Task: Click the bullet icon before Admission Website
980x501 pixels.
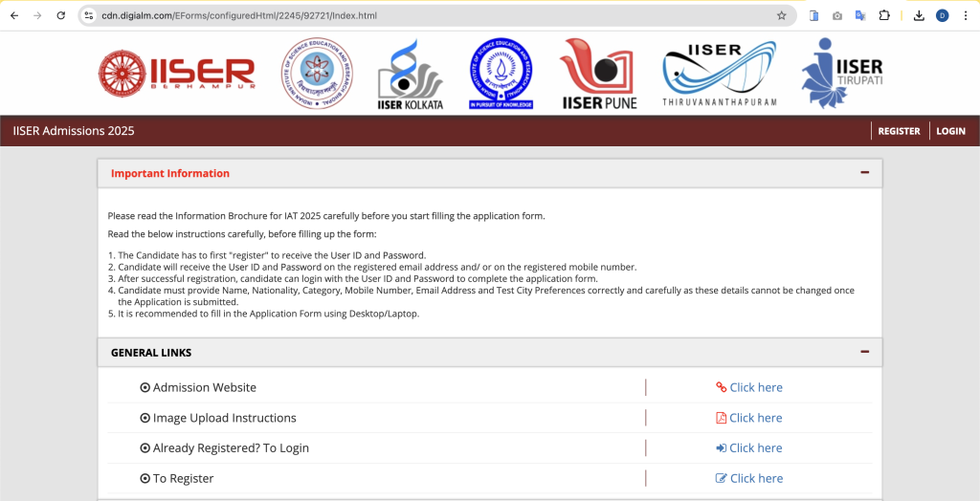Action: click(145, 387)
